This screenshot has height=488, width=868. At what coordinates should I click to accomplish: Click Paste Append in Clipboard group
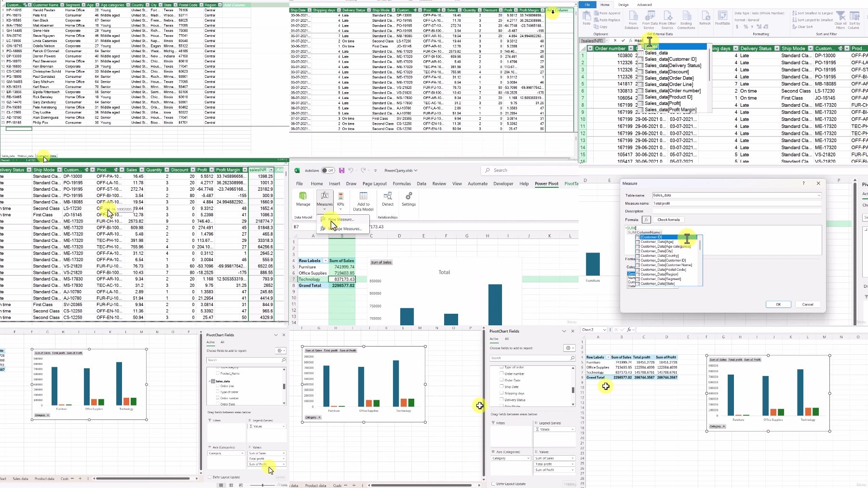click(x=607, y=13)
